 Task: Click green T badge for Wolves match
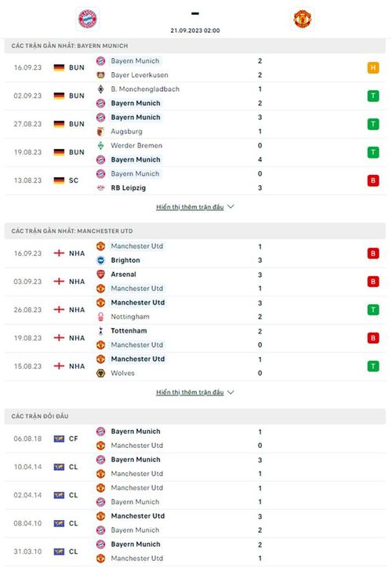point(373,366)
